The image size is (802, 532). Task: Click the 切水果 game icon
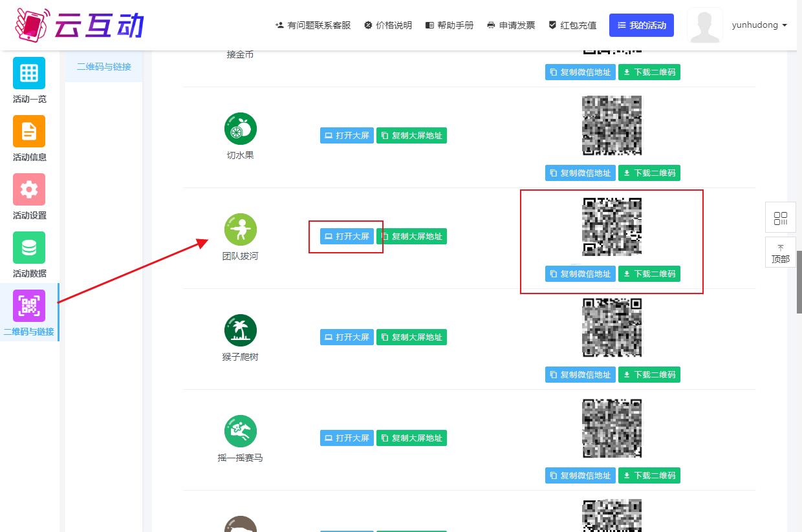(x=241, y=128)
